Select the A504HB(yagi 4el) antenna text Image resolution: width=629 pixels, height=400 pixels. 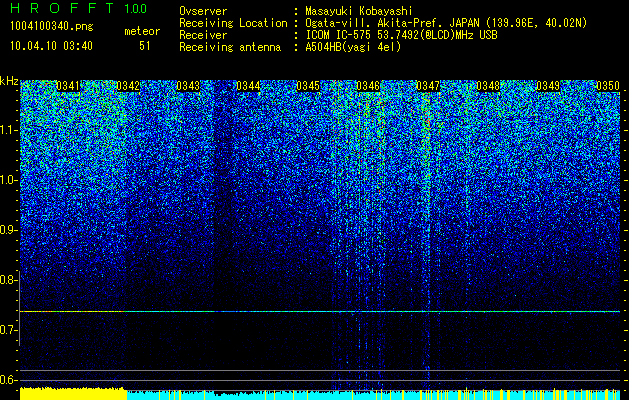coord(353,47)
